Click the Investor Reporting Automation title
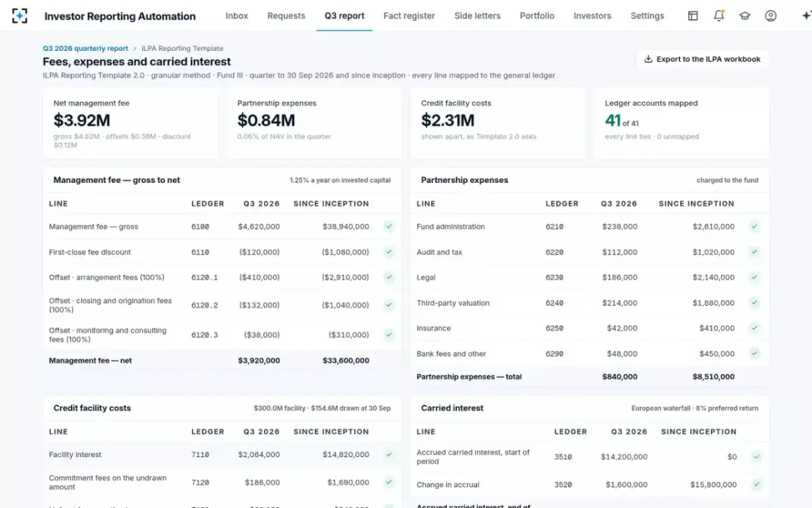 coord(120,16)
